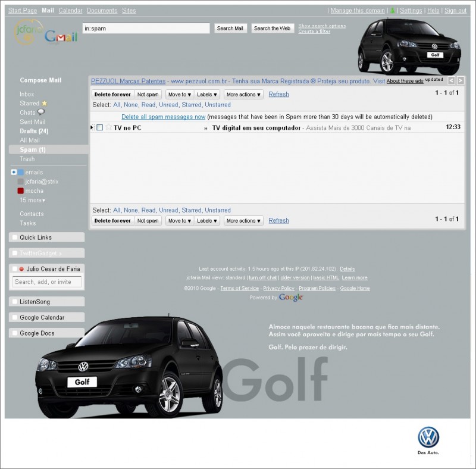The image size is (476, 469).
Task: Open the bottom Move to dropdown
Action: [180, 221]
